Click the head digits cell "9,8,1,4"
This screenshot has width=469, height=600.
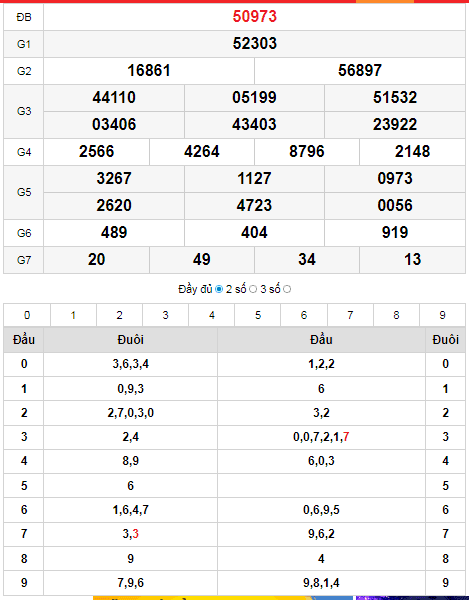321,583
